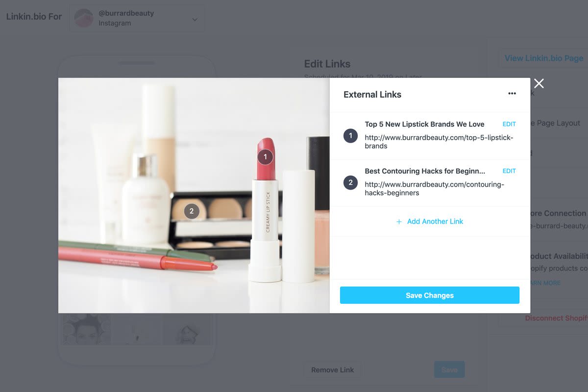
Task: Click the Best Contouring Hacks title
Action: point(425,171)
